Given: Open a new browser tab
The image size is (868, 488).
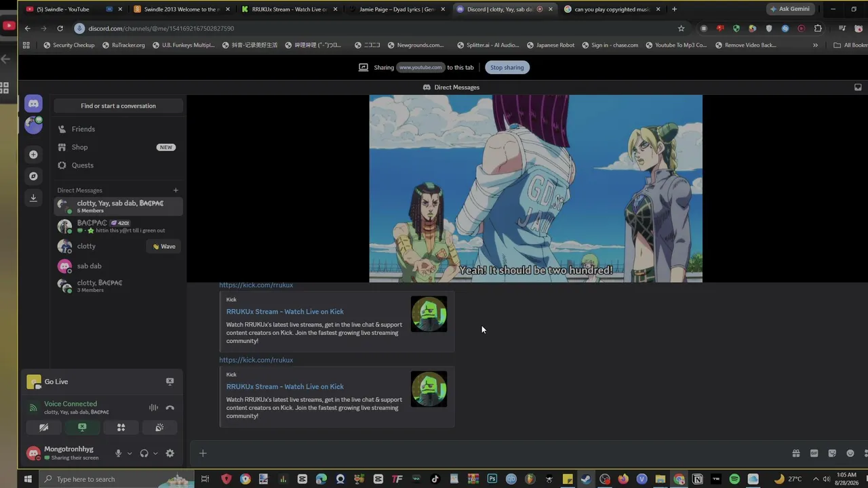Looking at the screenshot, I should coord(674,9).
